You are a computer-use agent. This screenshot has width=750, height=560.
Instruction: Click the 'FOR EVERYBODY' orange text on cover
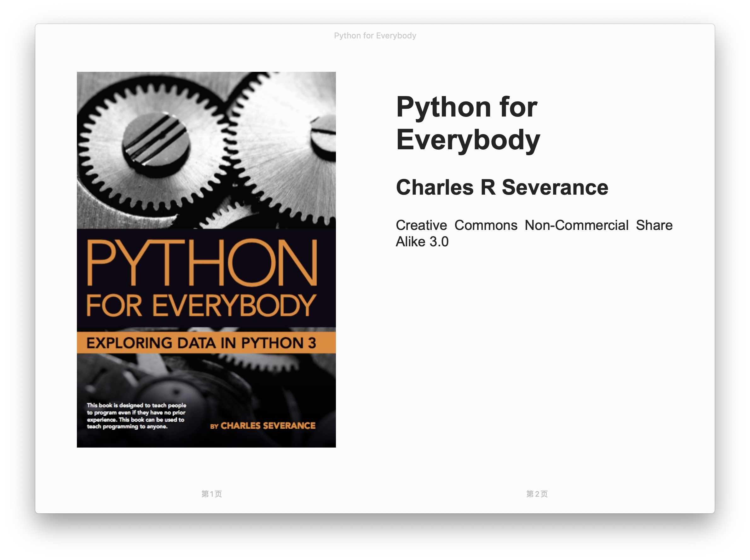point(201,306)
